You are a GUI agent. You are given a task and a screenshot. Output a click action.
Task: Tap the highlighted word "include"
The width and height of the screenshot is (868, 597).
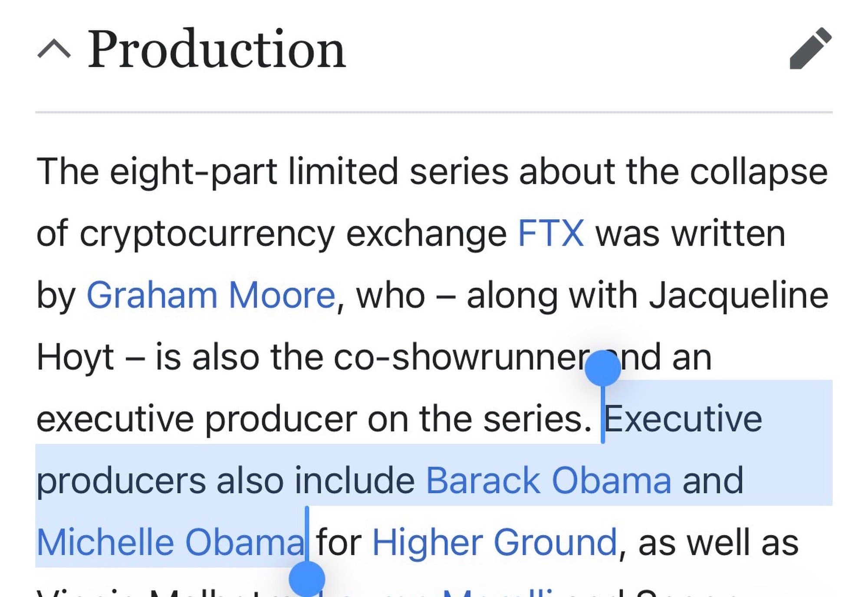(355, 481)
